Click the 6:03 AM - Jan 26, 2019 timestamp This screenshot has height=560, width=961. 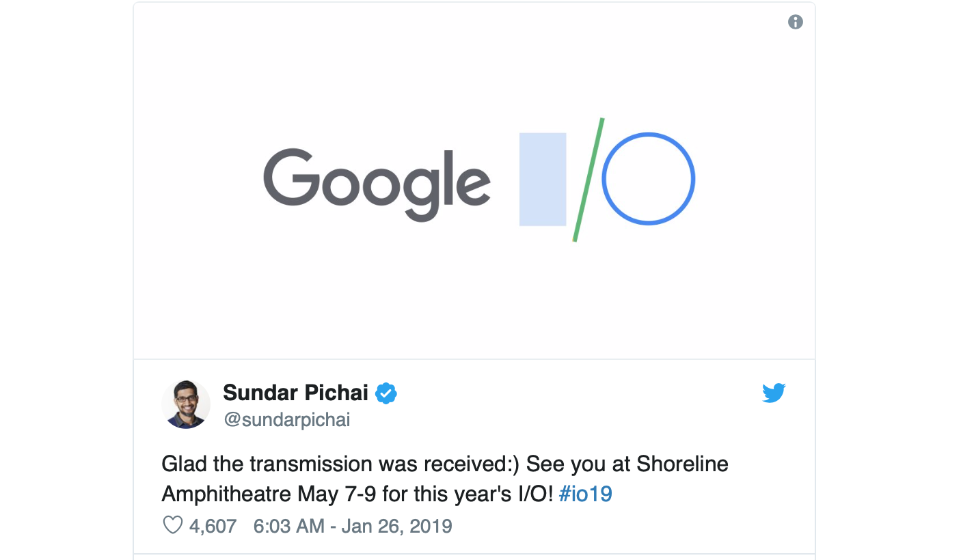tap(353, 526)
